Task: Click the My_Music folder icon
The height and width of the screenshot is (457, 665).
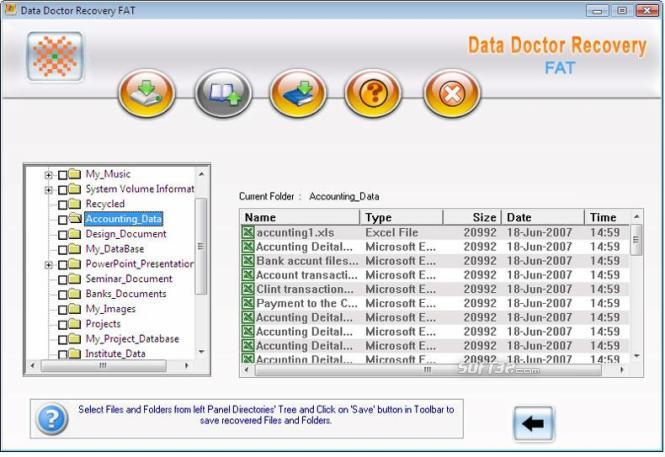Action: [75, 174]
